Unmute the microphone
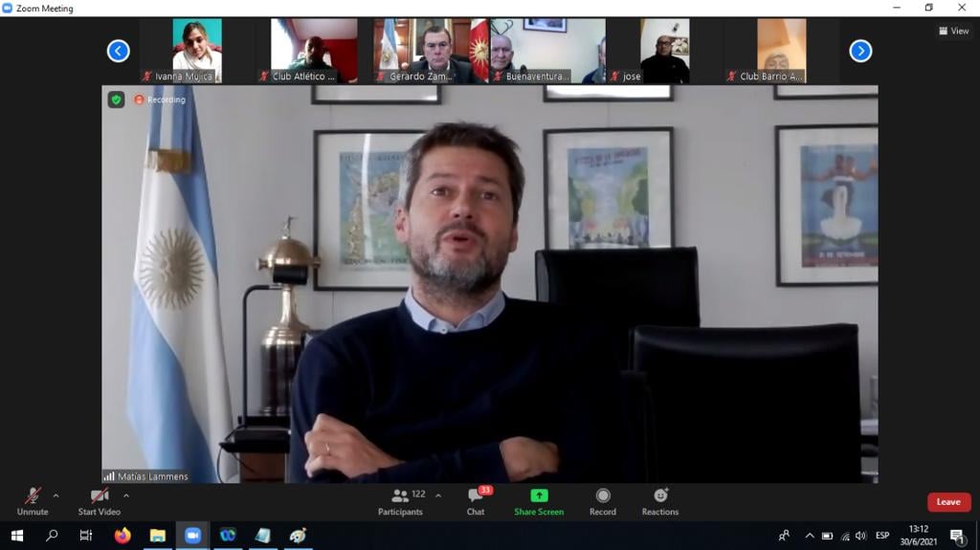980x550 pixels. click(33, 500)
